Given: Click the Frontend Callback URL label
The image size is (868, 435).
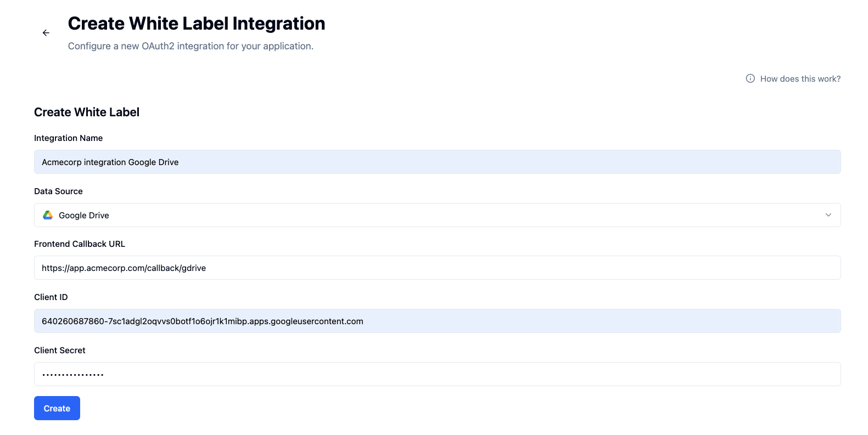Looking at the screenshot, I should 80,244.
